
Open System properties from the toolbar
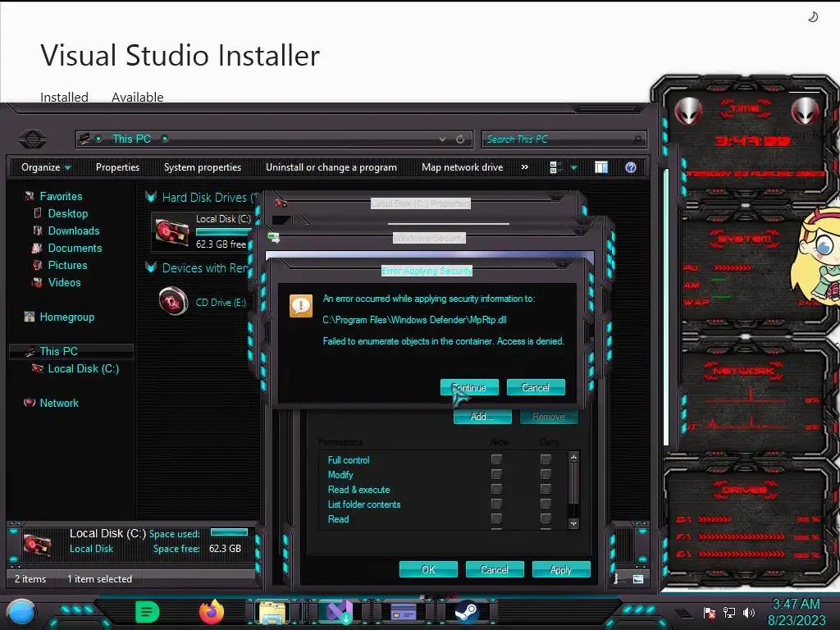click(203, 167)
